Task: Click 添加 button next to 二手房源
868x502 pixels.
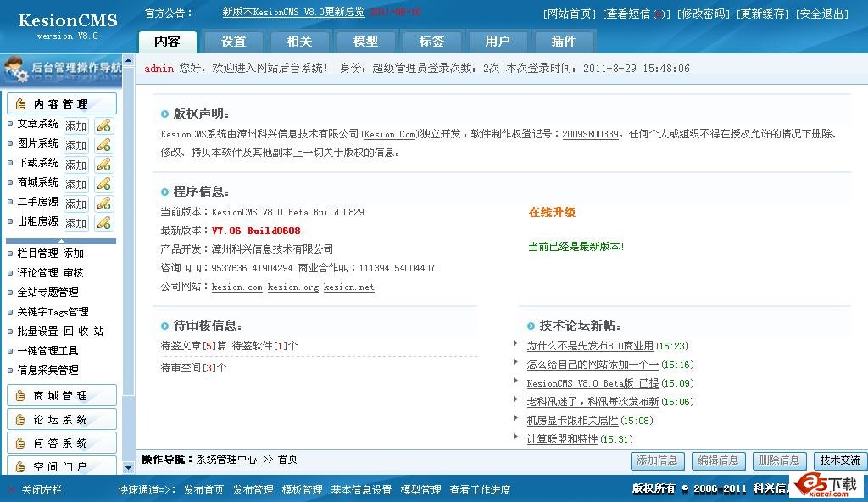Action: pos(75,204)
